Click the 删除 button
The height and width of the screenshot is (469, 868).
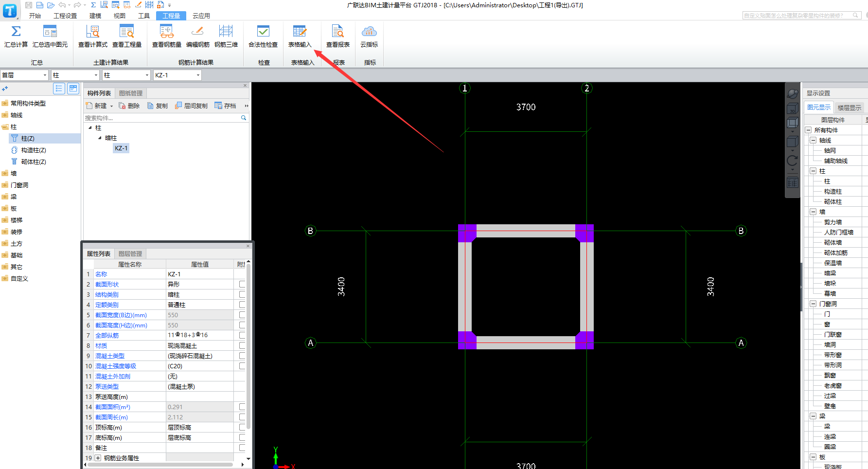[129, 106]
